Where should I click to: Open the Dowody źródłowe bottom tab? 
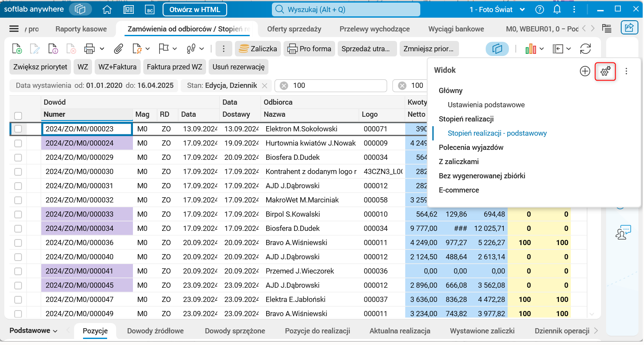point(155,331)
